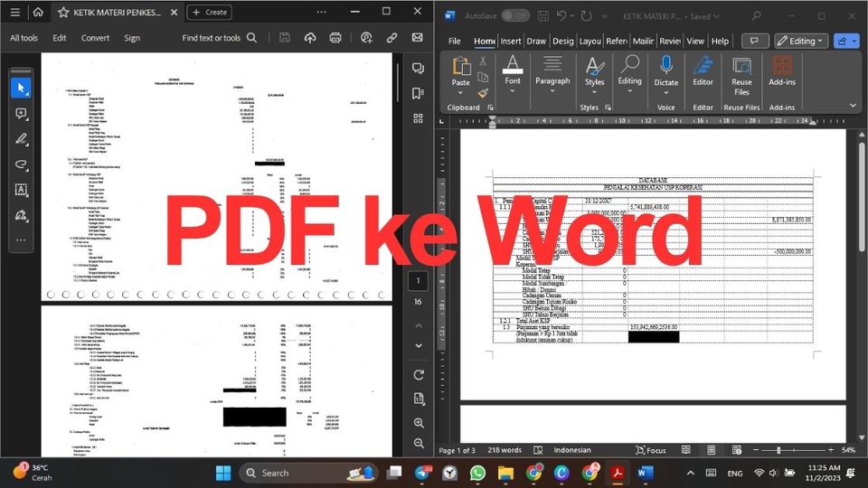Screen dimensions: 868x488
Task: Undo last action in Word
Action: click(x=561, y=16)
